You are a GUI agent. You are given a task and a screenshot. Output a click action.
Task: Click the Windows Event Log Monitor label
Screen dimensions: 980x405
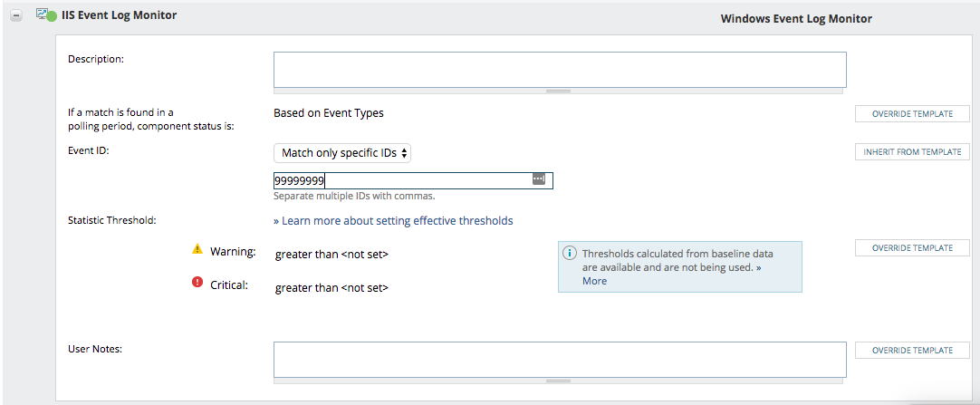(795, 19)
